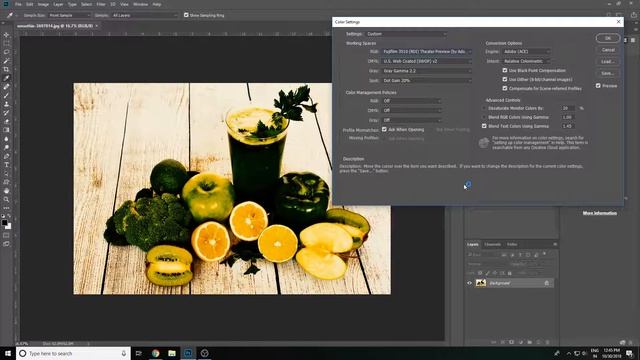
Task: Select the Crop tool
Action: point(6,69)
